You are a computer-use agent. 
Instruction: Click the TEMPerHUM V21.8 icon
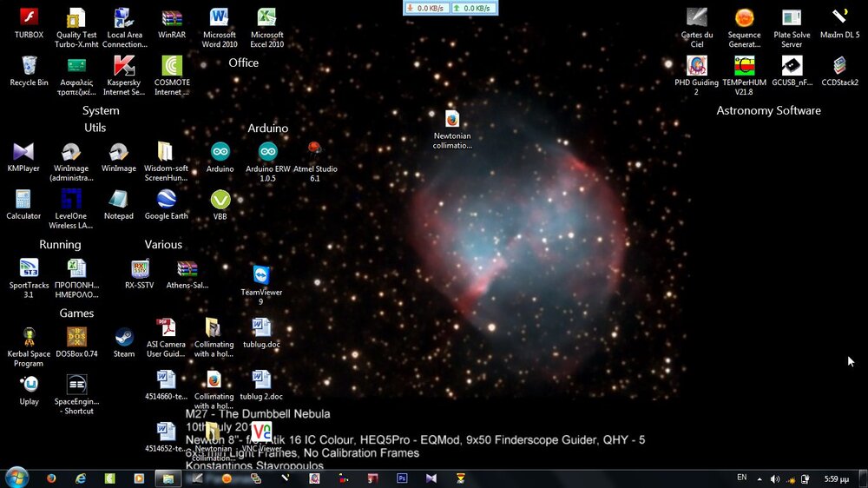pos(744,67)
